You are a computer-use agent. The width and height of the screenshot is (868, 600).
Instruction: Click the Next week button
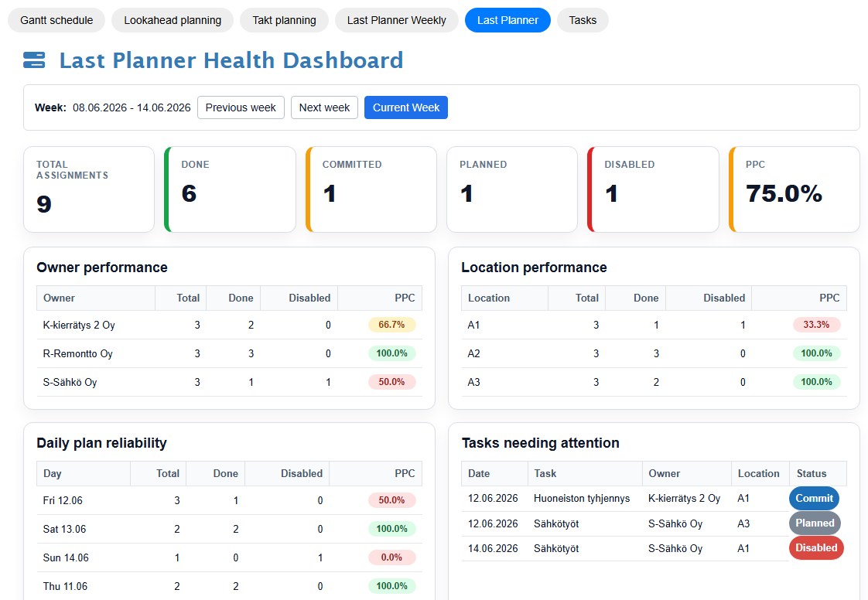(x=324, y=107)
